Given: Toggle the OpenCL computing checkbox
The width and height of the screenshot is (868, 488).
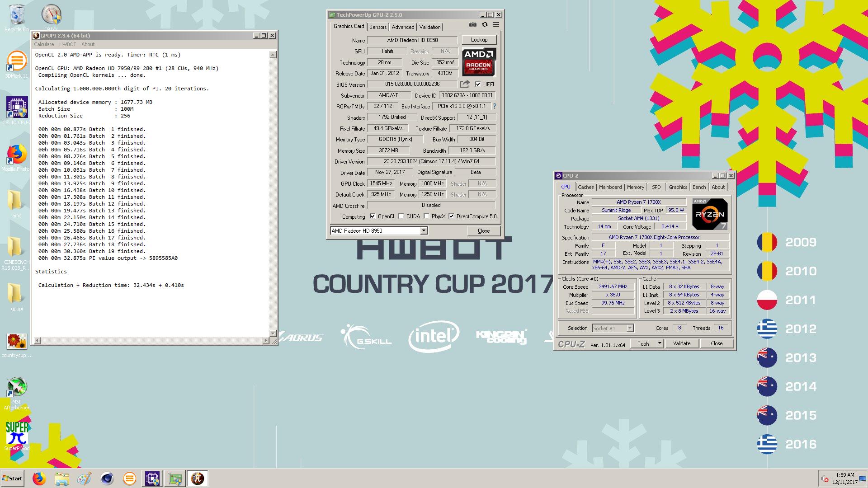Looking at the screenshot, I should coord(373,216).
